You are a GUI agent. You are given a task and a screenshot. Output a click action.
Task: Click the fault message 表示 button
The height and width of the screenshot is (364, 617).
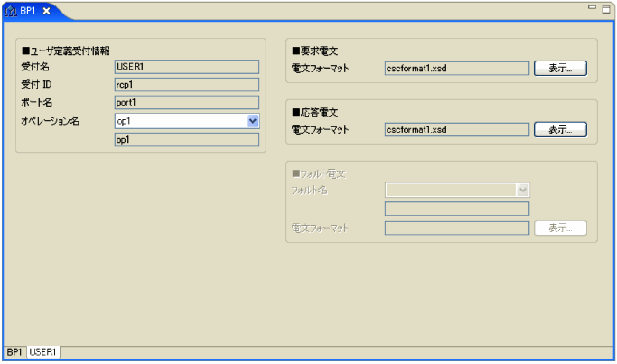click(x=560, y=228)
